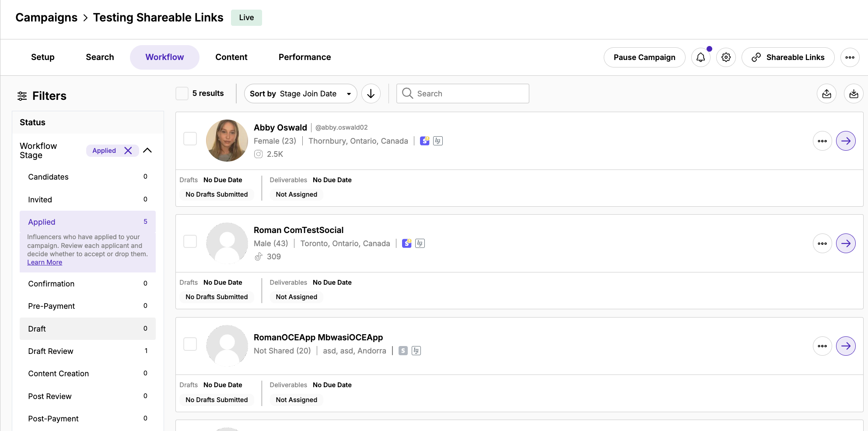Open the Content tab
The height and width of the screenshot is (431, 868).
[x=231, y=57]
